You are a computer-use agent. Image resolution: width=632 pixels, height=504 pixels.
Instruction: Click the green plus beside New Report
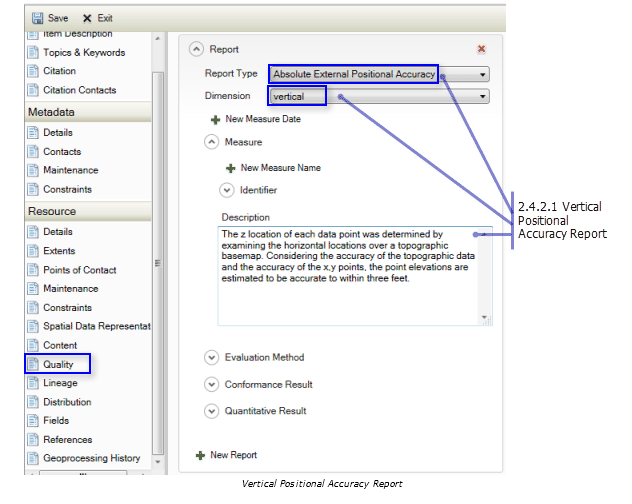tap(200, 456)
